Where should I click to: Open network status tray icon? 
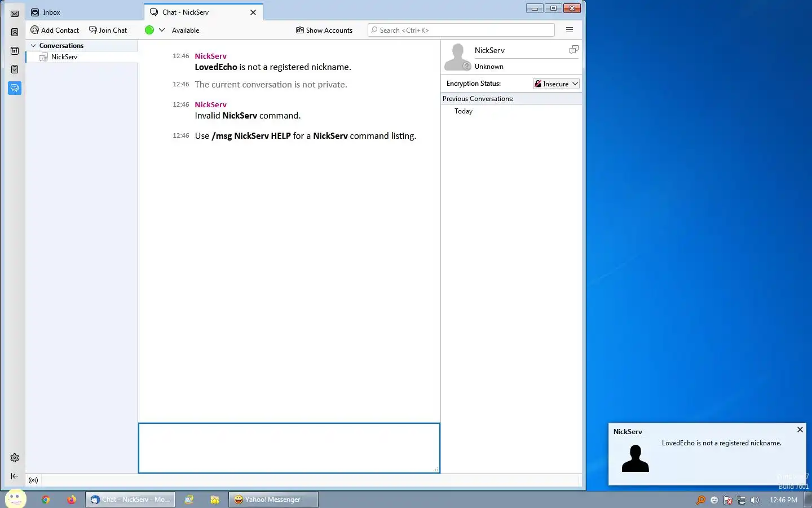coord(742,500)
